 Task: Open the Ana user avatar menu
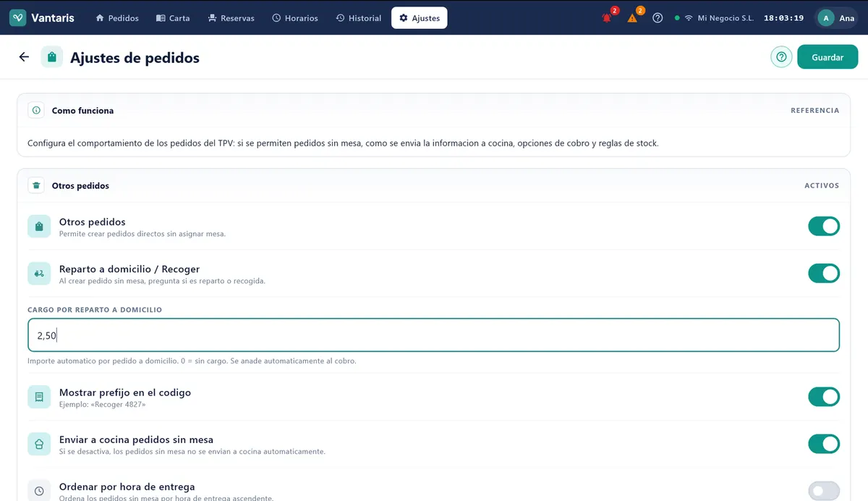[x=838, y=18]
